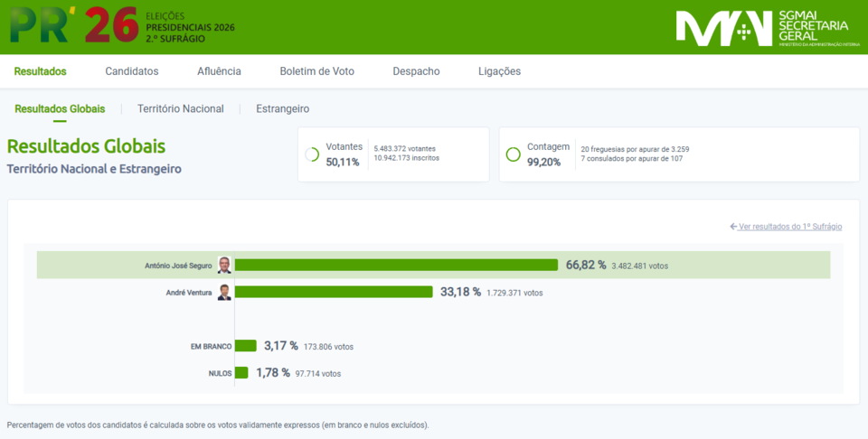Open the Resultados menu tab

[41, 71]
